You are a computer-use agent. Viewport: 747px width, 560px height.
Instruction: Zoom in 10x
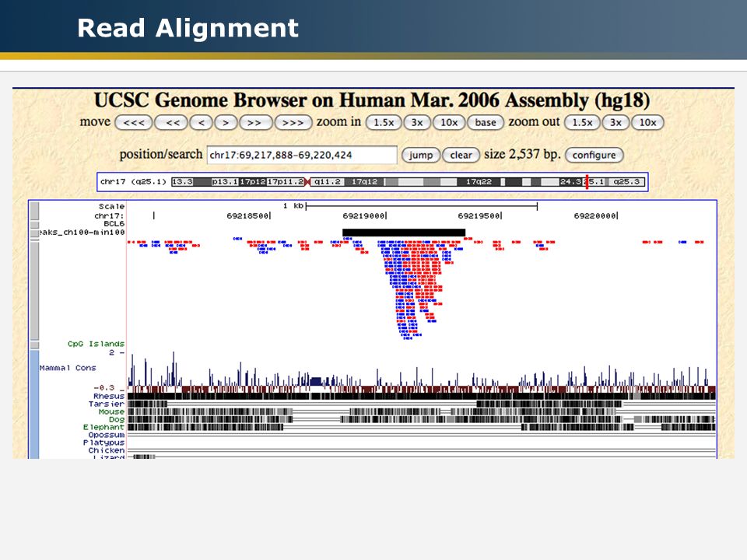(x=449, y=122)
